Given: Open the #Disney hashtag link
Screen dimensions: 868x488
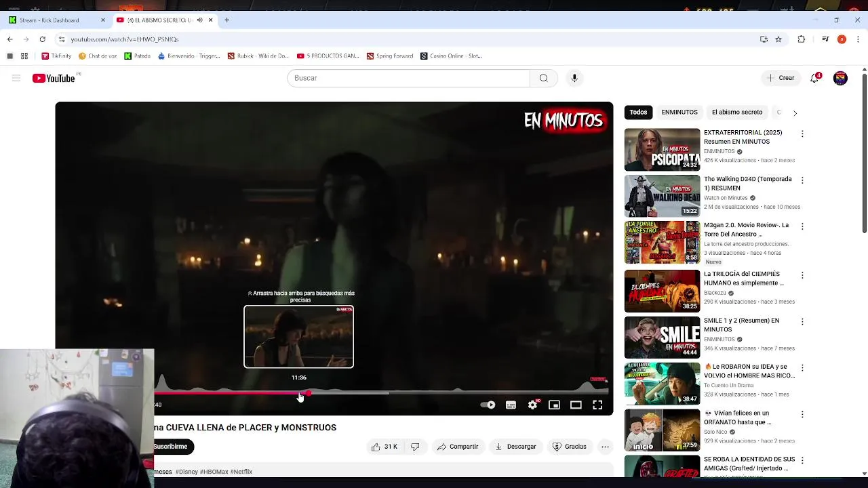Looking at the screenshot, I should tap(186, 472).
